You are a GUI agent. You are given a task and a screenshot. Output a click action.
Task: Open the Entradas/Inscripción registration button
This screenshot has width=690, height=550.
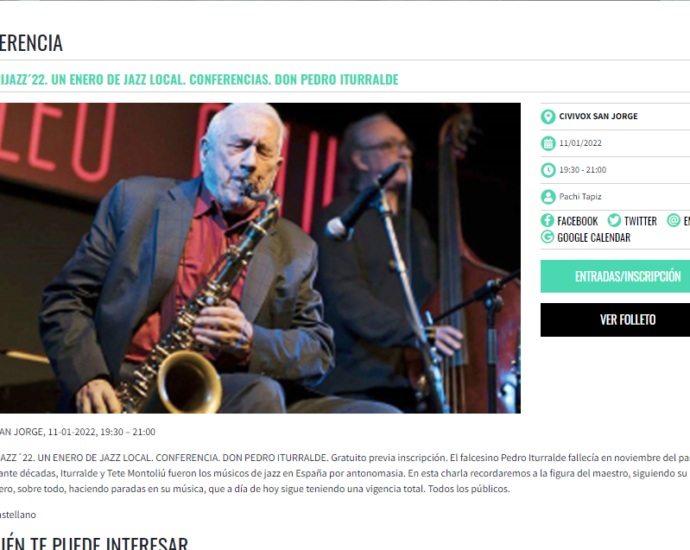(615, 276)
